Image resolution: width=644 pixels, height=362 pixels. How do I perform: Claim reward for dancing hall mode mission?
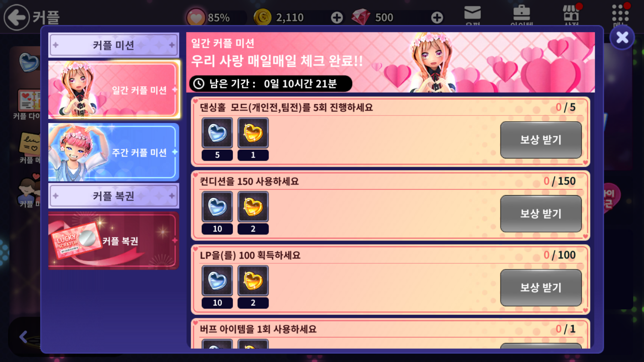[x=541, y=140]
